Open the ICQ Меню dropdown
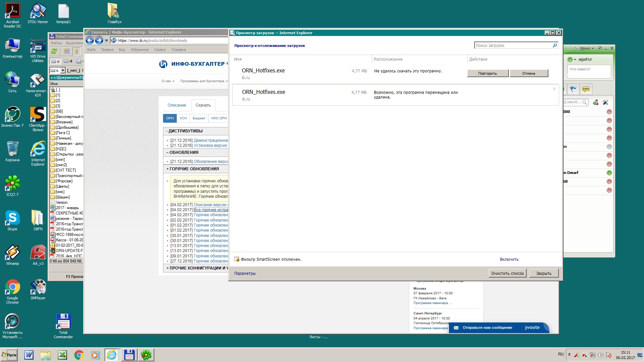 [587, 49]
